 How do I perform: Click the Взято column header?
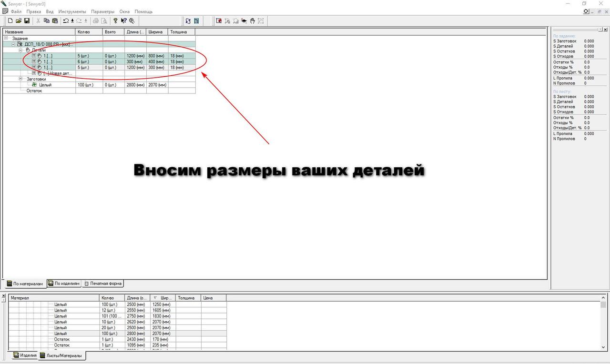pyautogui.click(x=113, y=32)
